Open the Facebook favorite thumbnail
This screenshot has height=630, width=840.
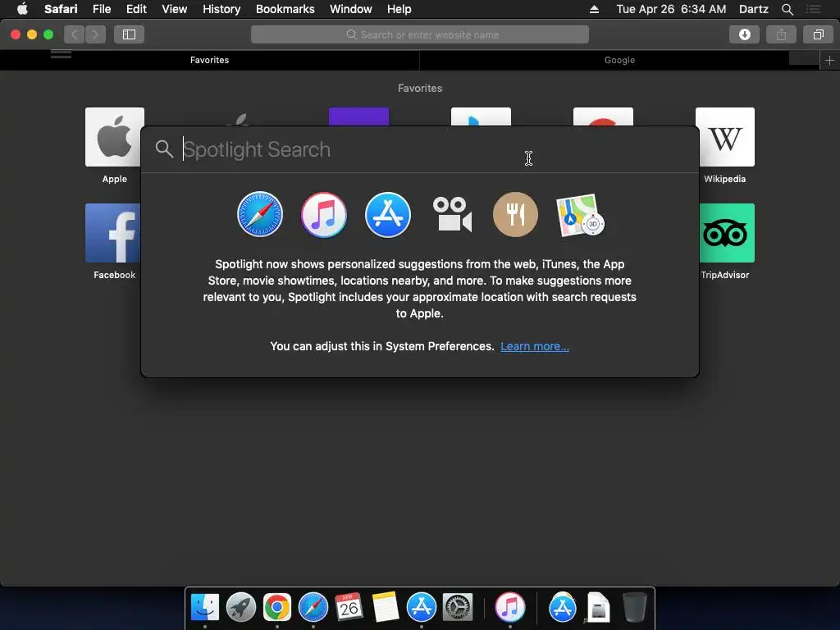coord(113,233)
